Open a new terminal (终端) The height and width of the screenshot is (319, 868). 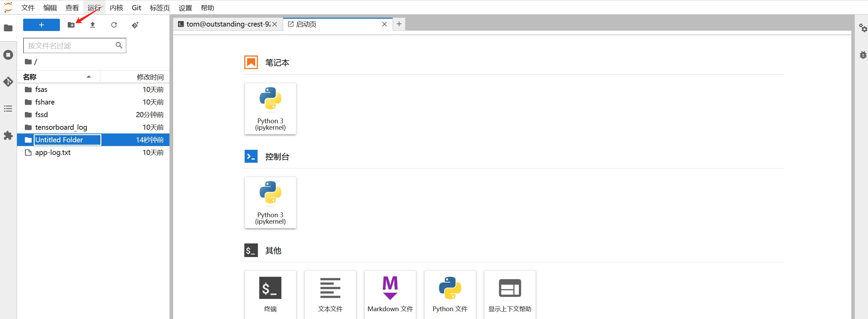coord(271,295)
